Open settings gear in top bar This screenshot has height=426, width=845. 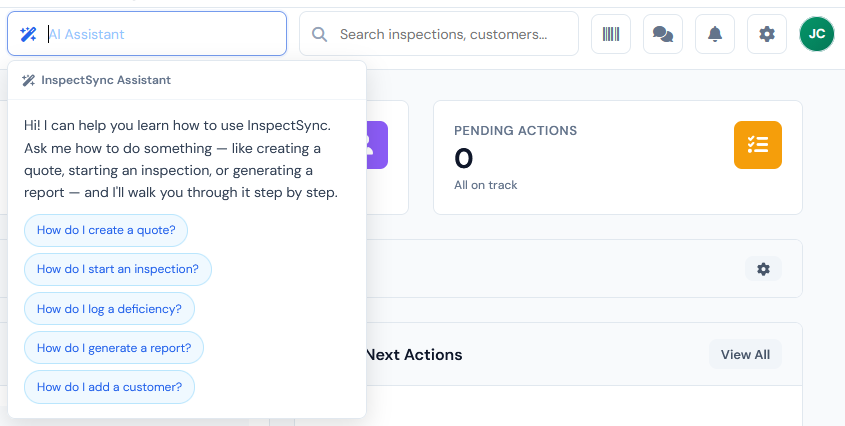[767, 34]
